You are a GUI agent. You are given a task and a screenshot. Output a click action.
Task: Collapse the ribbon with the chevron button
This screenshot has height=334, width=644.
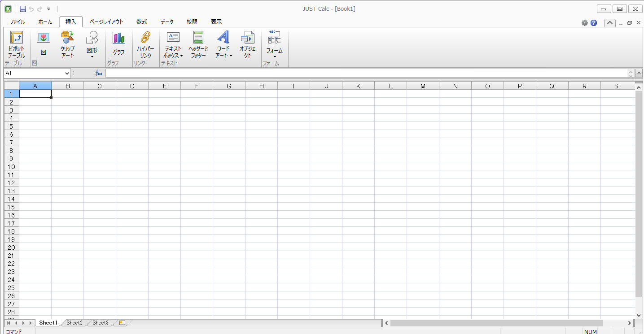pyautogui.click(x=609, y=23)
